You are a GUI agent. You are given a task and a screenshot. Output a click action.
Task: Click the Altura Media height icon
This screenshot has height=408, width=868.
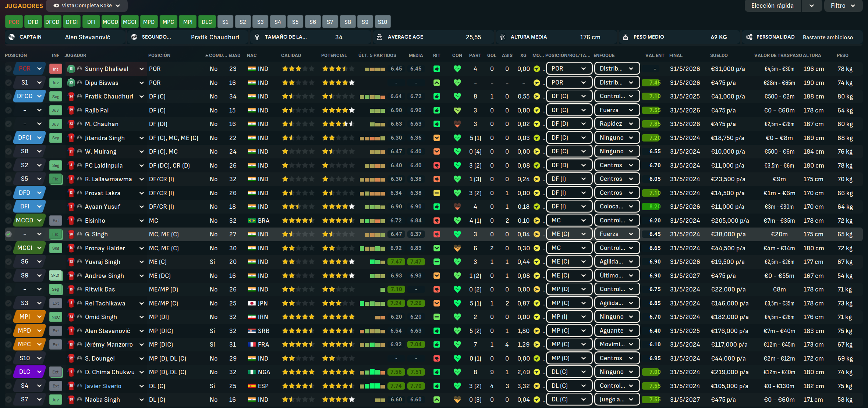click(x=503, y=37)
